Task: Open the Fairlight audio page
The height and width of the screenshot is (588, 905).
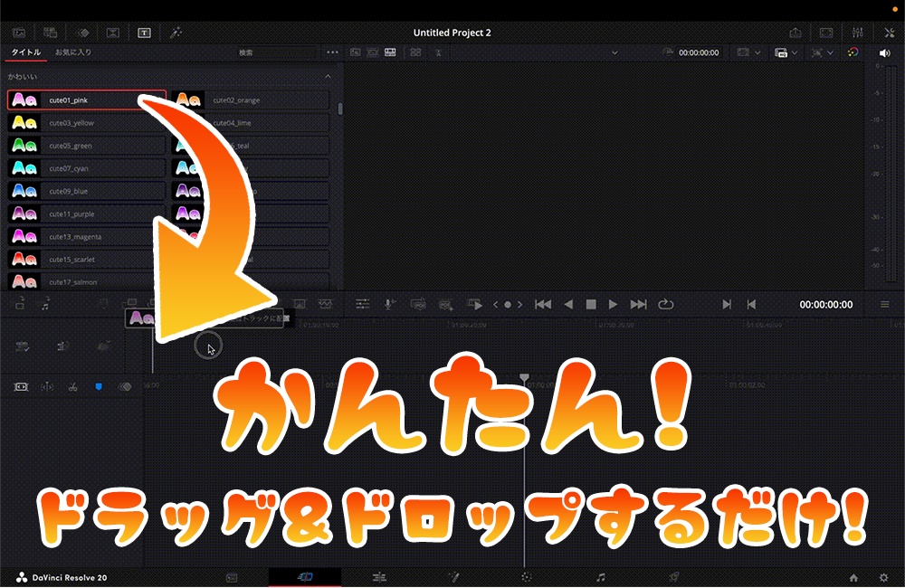Action: [x=599, y=576]
